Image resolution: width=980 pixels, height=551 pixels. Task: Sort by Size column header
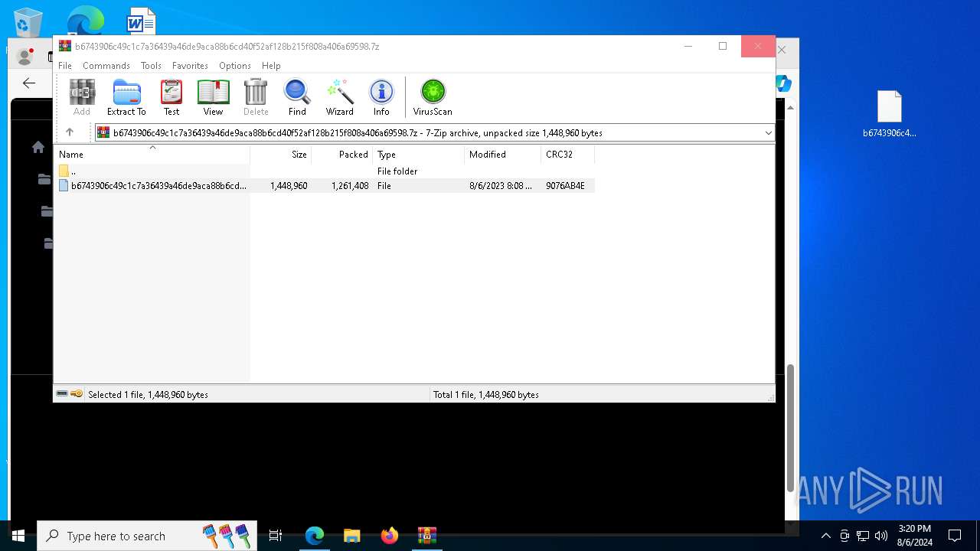point(280,155)
